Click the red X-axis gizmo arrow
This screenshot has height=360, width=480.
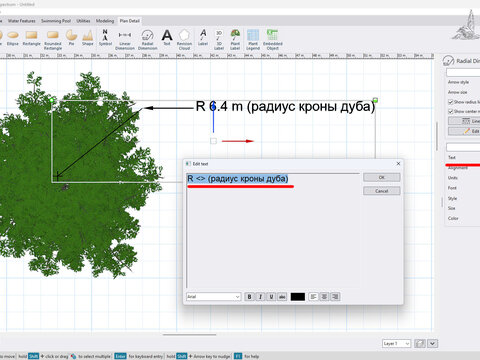click(238, 141)
